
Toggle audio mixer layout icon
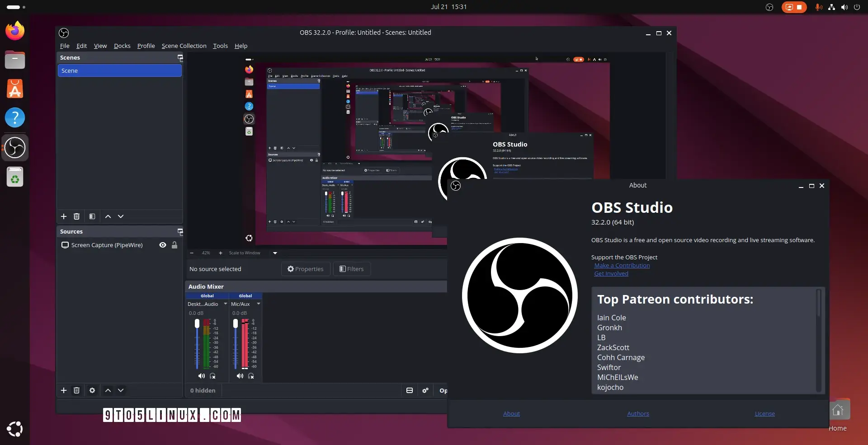pyautogui.click(x=410, y=390)
